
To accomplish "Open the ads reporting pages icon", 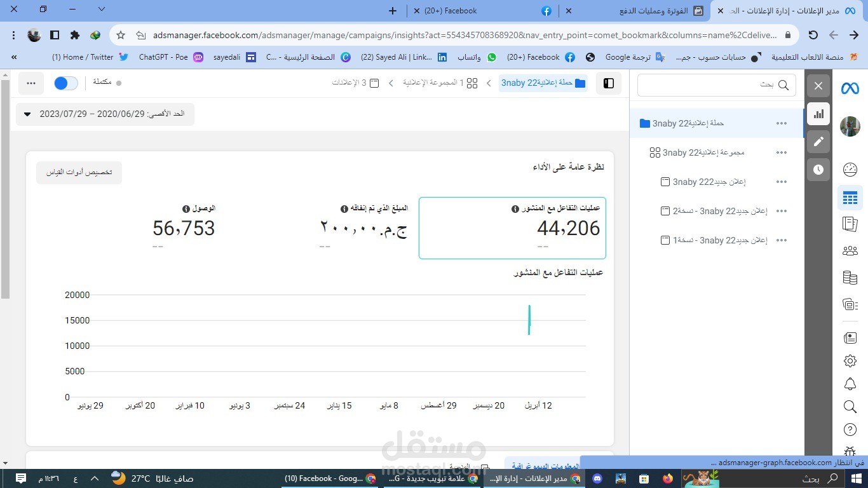I will (x=850, y=224).
